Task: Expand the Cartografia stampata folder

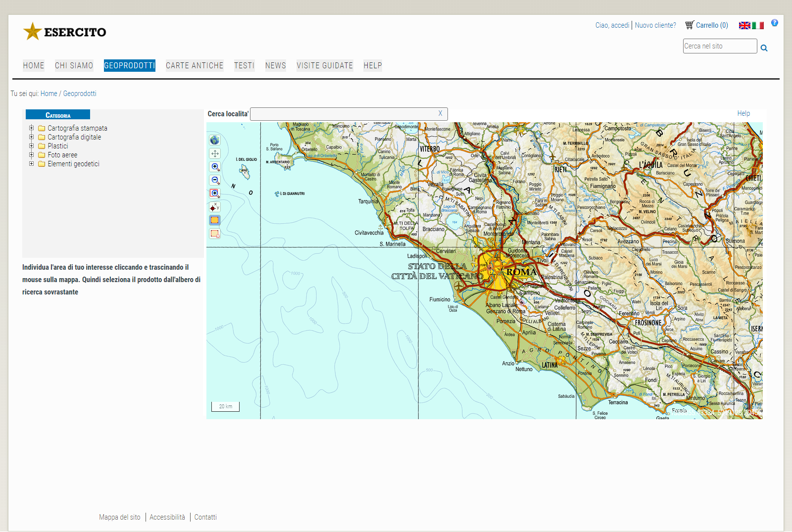Action: [x=32, y=128]
